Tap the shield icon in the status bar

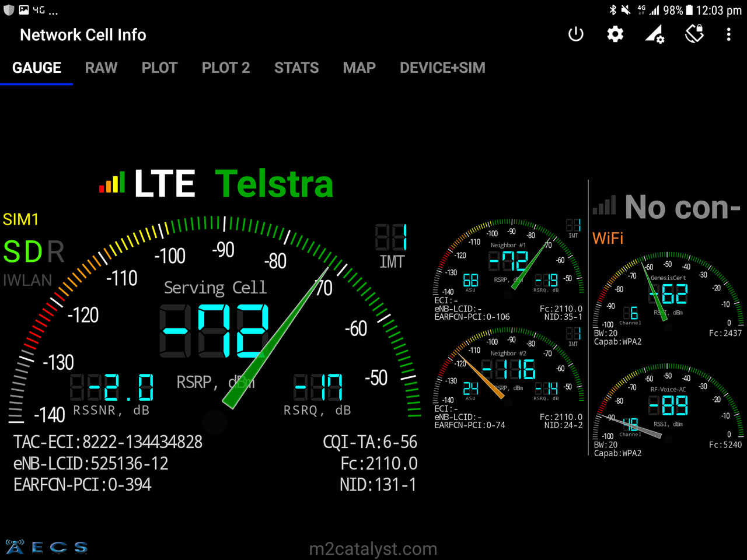pyautogui.click(x=9, y=10)
